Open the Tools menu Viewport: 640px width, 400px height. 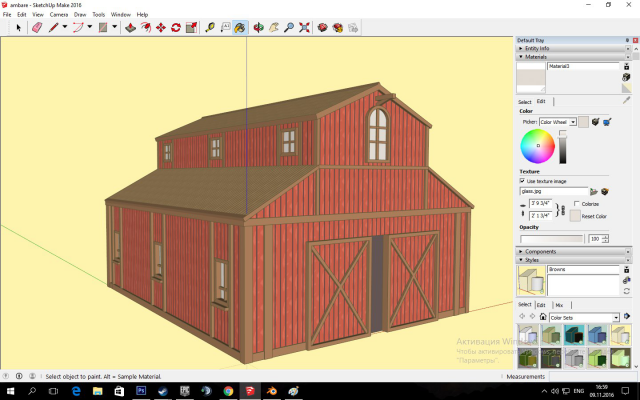click(98, 14)
